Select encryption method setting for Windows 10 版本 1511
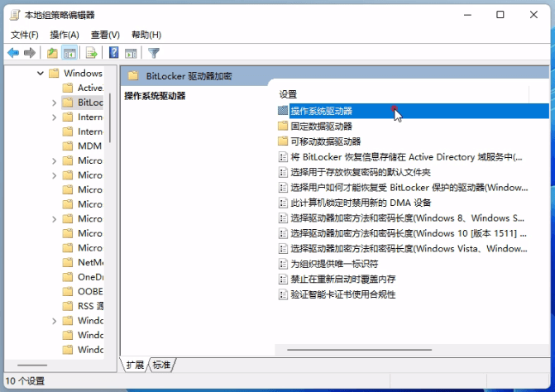 (409, 233)
